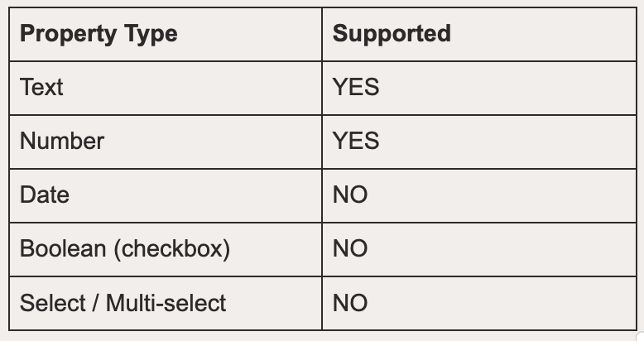
Task: Select the "Boolean (checkbox)" table cell
Action: (x=166, y=249)
